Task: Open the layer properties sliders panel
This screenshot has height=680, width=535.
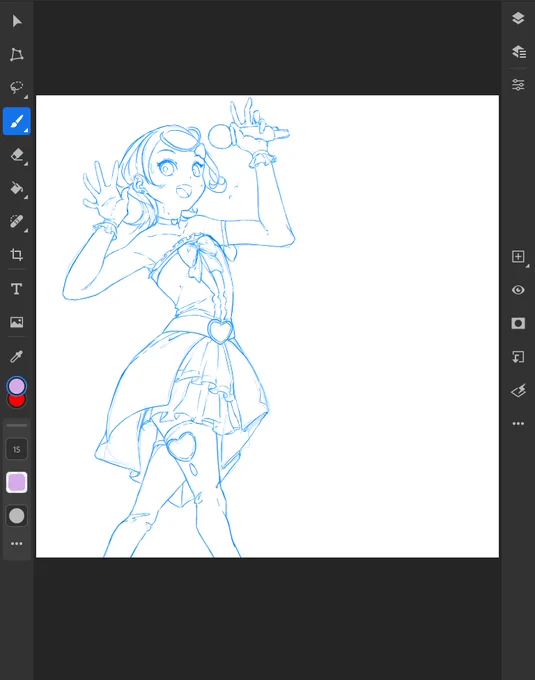Action: pos(518,85)
